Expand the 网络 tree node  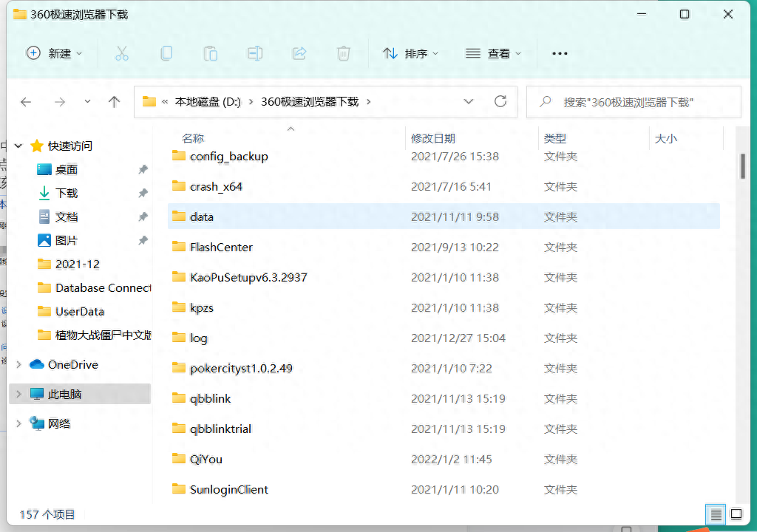pyautogui.click(x=18, y=423)
